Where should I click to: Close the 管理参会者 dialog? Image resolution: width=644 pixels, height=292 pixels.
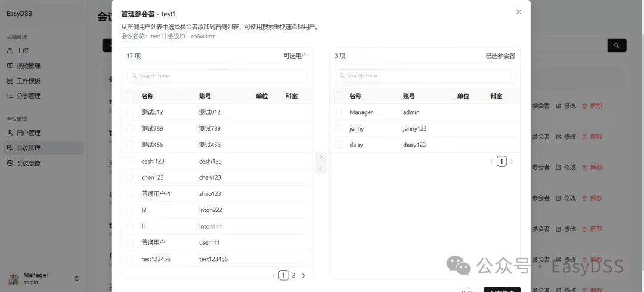click(x=518, y=12)
